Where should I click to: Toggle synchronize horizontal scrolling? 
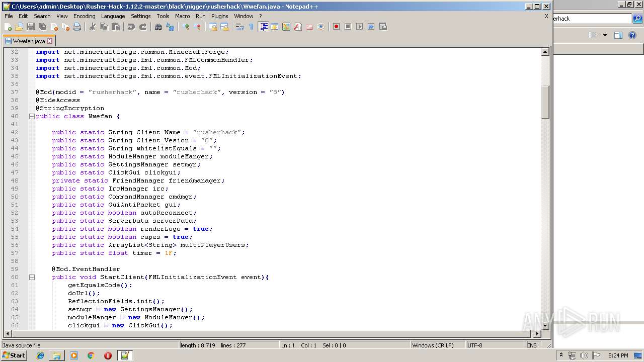click(x=224, y=27)
